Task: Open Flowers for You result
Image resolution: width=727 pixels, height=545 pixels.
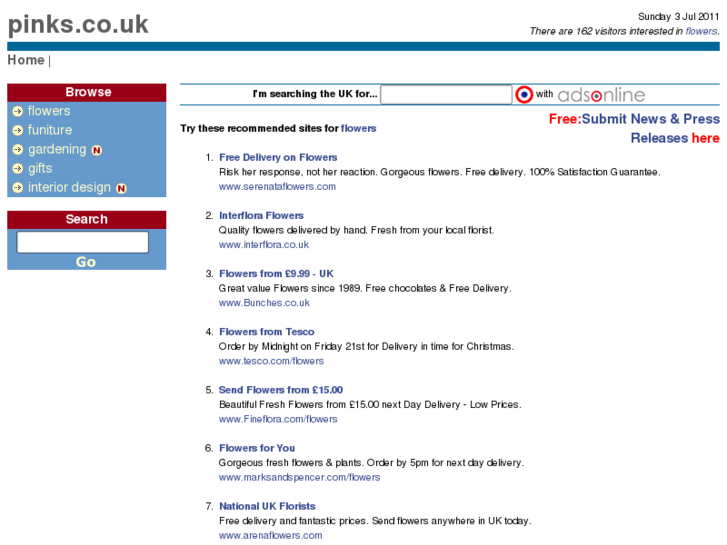Action: click(x=257, y=448)
